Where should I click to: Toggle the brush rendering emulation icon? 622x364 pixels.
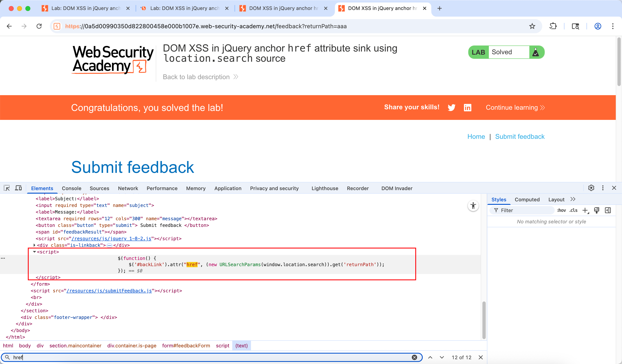point(597,210)
